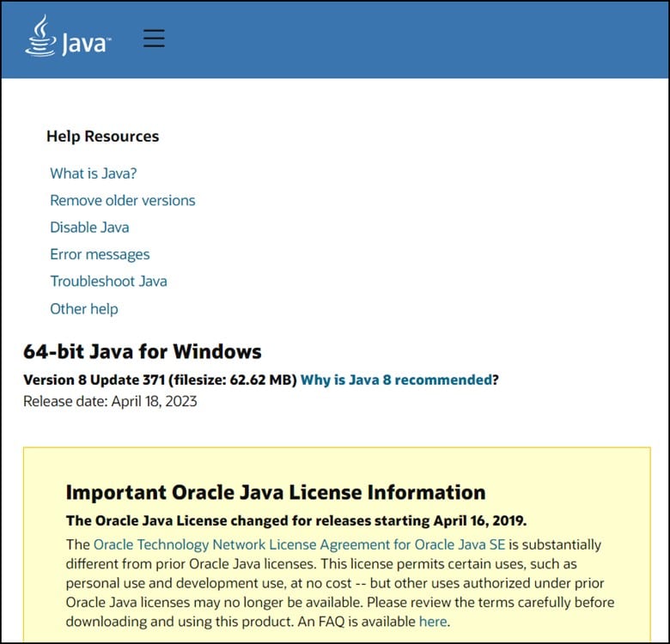670x644 pixels.
Task: Open the "What is Java?" help link
Action: [93, 173]
